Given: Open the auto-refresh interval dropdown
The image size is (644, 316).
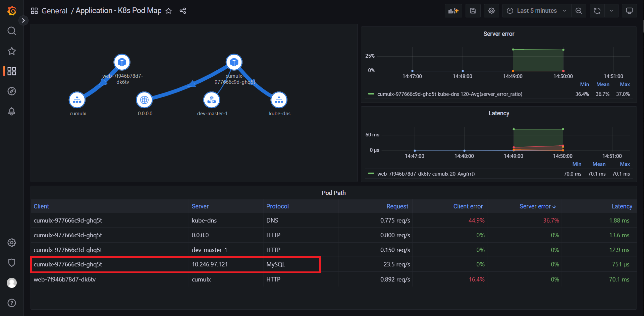Looking at the screenshot, I should [x=611, y=11].
